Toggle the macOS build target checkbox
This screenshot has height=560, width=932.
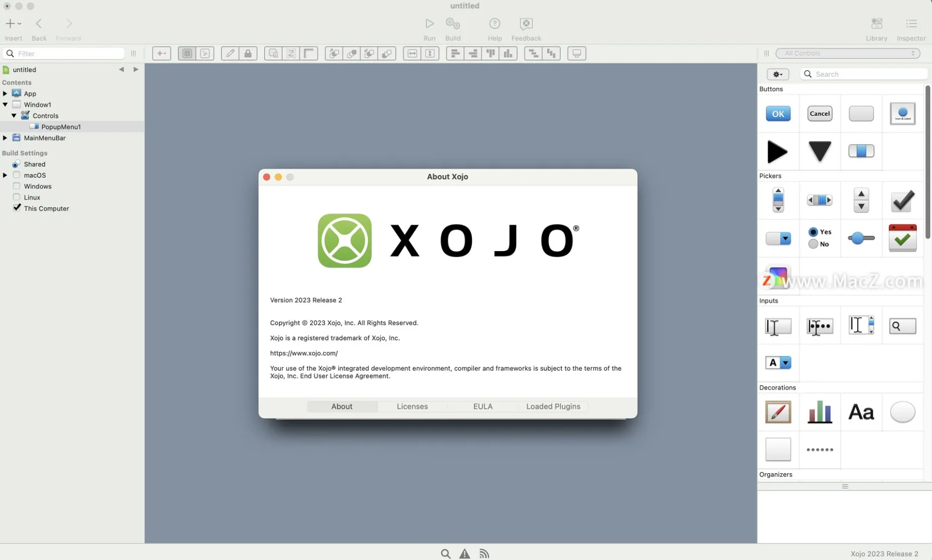tap(17, 175)
